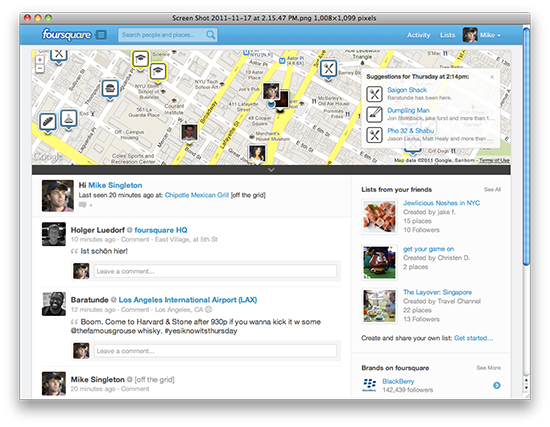Select the map pin beside the bakery pin
The height and width of the screenshot is (427, 550).
69,119
